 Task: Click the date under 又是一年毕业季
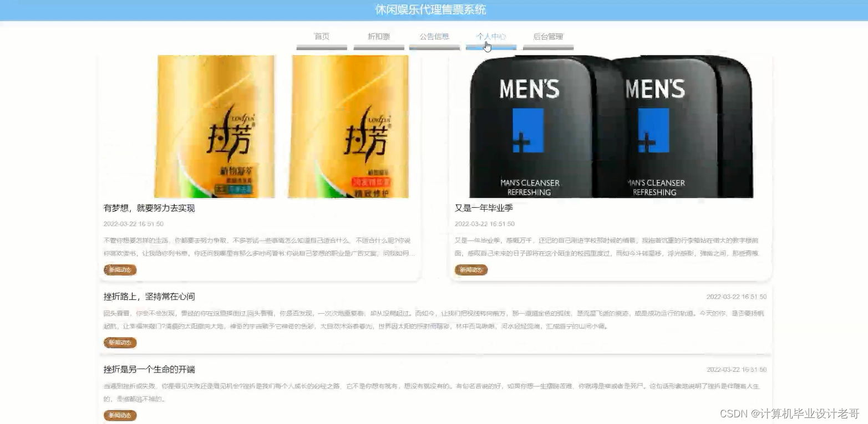tap(485, 224)
